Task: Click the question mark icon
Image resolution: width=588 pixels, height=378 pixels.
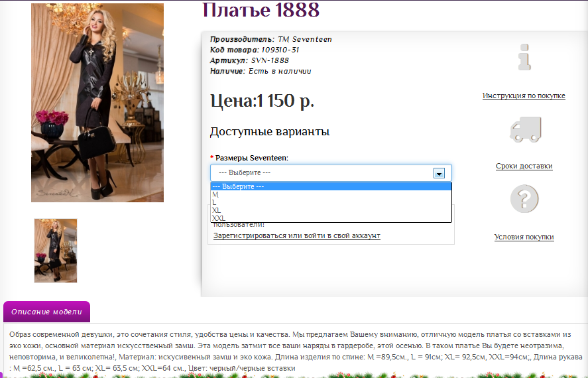Action: tap(524, 198)
